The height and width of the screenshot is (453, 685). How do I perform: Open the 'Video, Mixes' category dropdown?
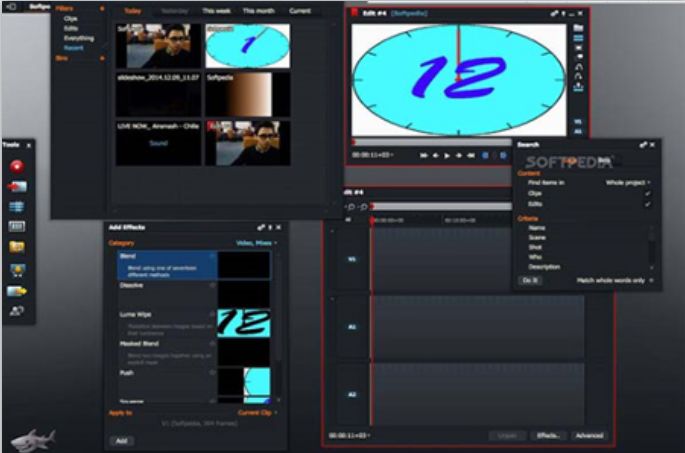[256, 243]
